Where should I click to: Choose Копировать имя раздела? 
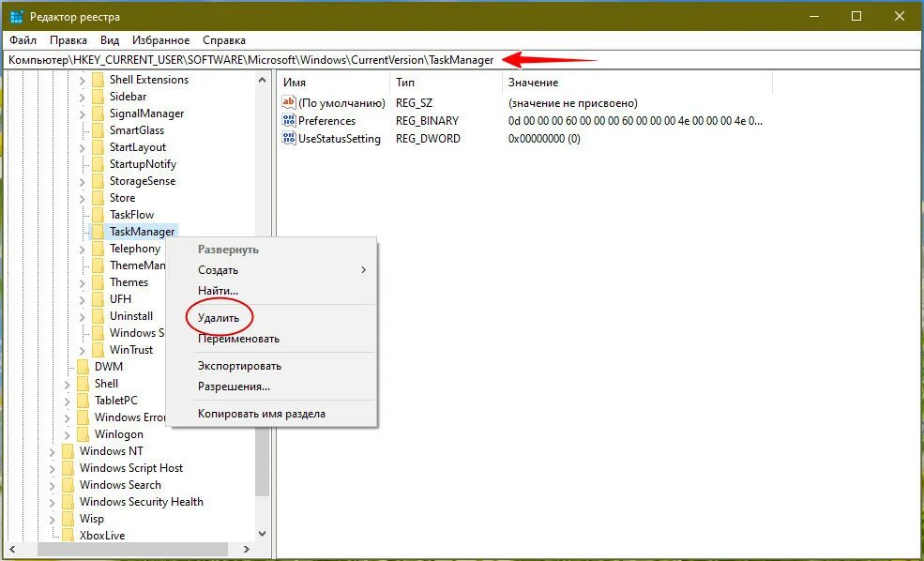272,414
